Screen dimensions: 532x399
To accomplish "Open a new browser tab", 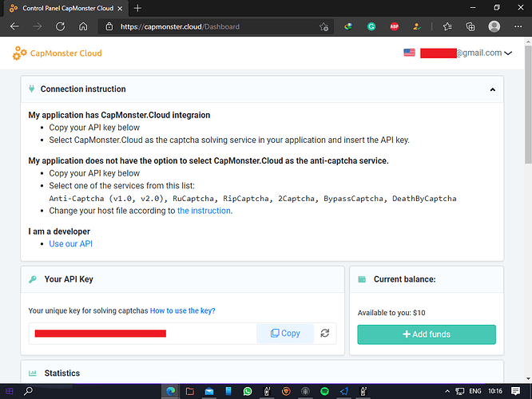I will click(137, 8).
